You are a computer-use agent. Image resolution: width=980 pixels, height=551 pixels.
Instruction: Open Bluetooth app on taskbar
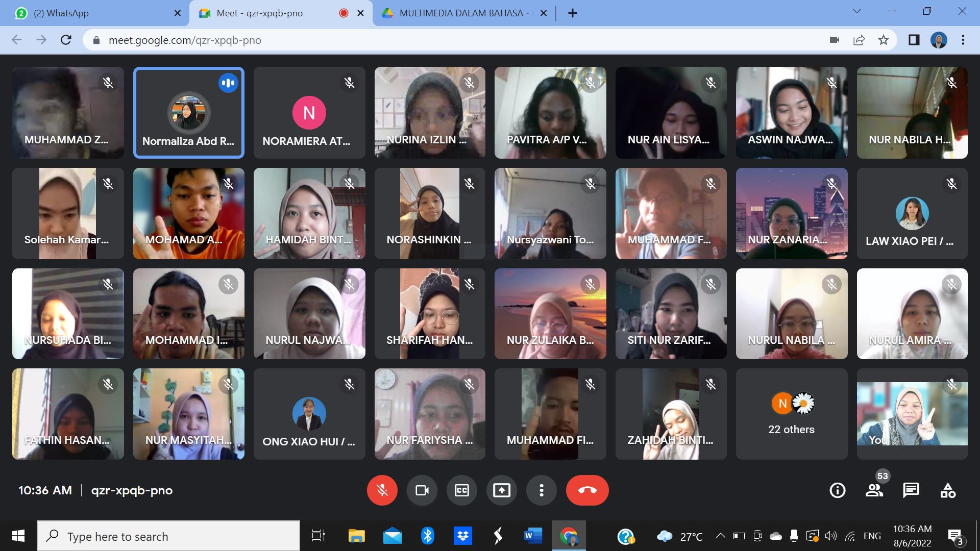point(427,536)
